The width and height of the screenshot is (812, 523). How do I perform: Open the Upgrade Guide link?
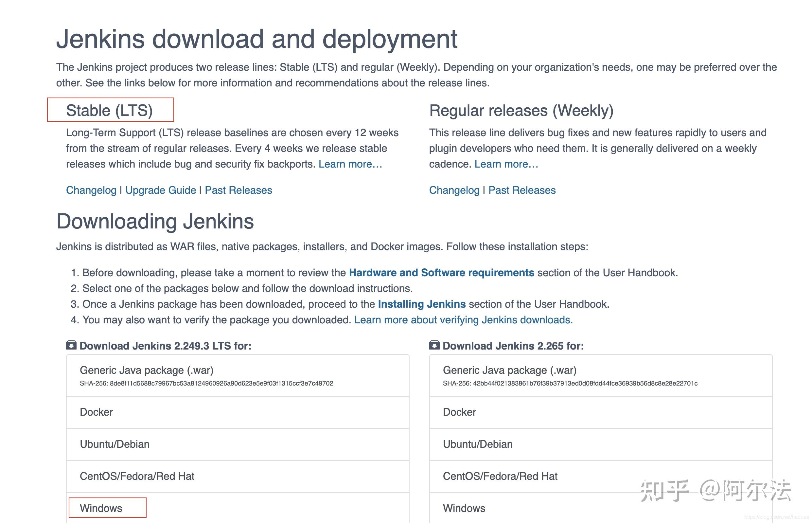[x=161, y=190]
